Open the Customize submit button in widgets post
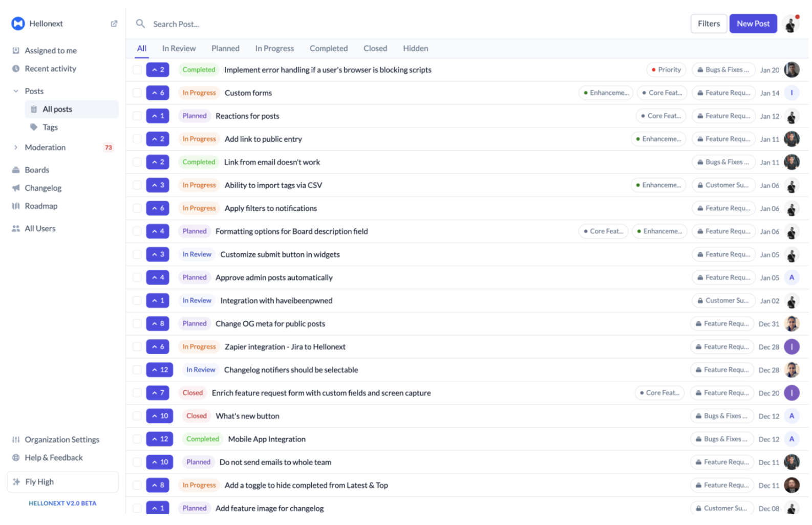This screenshot has width=812, height=525. [x=280, y=254]
